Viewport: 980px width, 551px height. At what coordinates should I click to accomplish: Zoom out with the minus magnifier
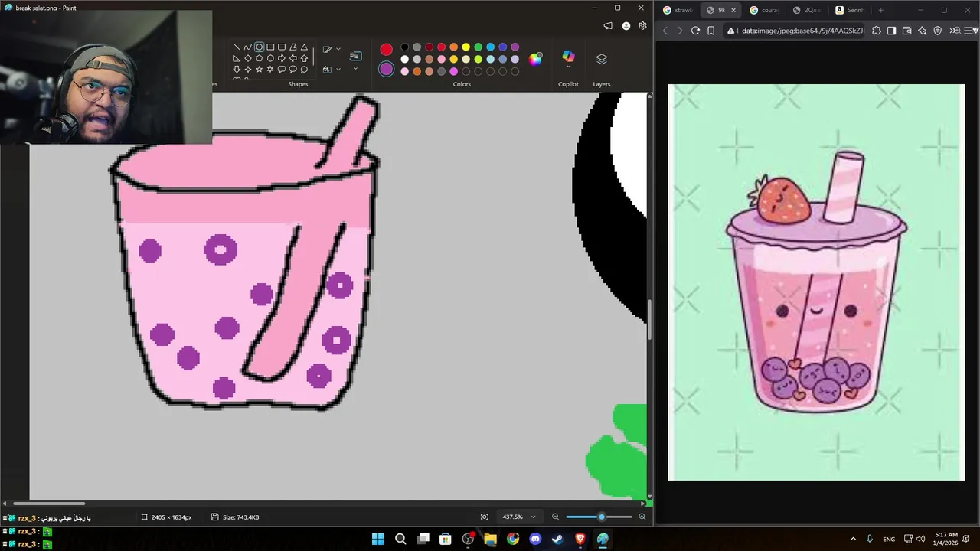(x=555, y=517)
